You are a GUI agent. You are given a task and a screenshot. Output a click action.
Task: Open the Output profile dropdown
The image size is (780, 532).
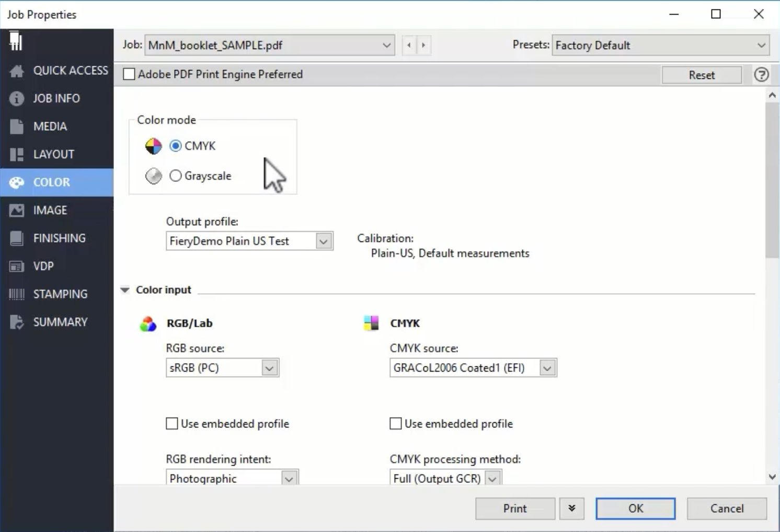coord(323,241)
